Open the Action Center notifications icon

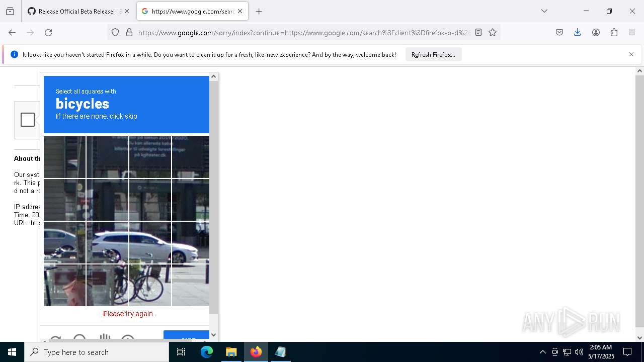(x=627, y=352)
